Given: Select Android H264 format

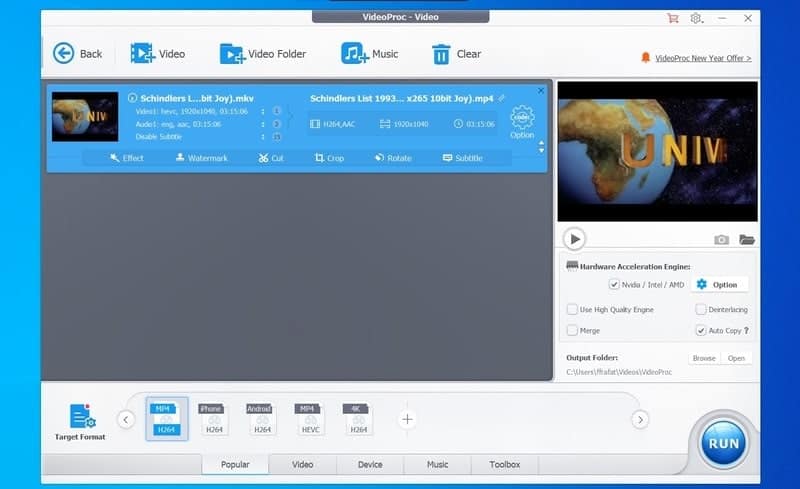Looking at the screenshot, I should click(x=261, y=419).
